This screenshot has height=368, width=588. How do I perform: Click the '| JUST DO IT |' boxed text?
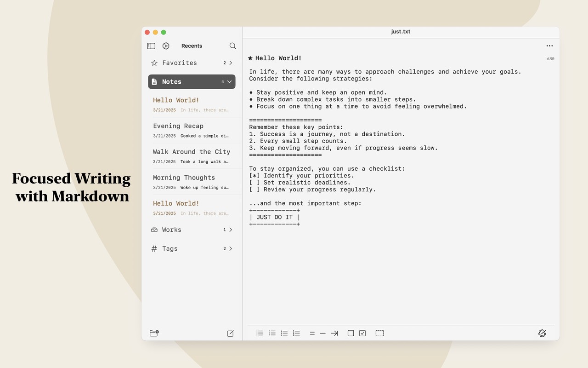point(275,217)
